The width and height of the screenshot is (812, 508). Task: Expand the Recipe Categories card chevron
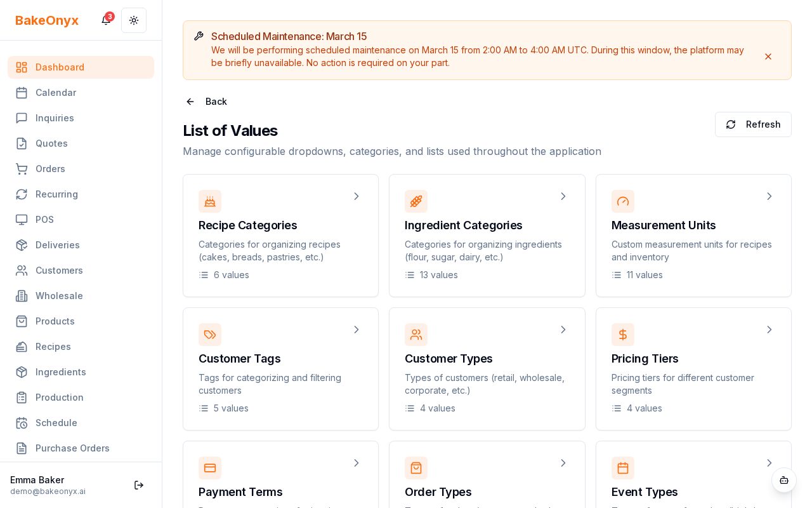pyautogui.click(x=357, y=196)
